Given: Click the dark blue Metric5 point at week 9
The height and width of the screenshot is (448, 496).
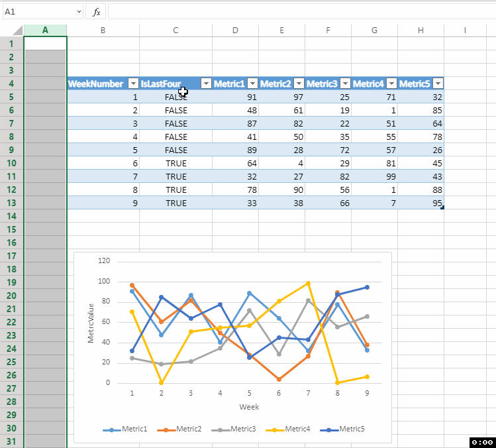Looking at the screenshot, I should [x=367, y=288].
